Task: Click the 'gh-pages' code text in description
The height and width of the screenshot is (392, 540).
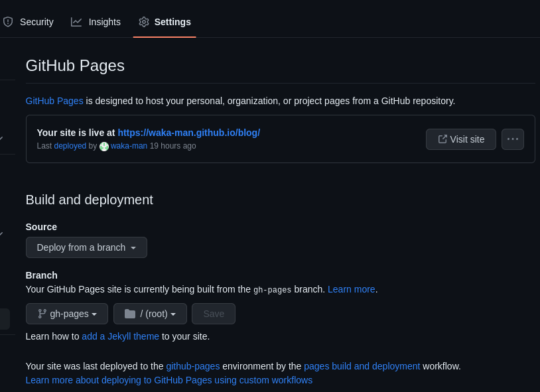Action: coord(273,290)
